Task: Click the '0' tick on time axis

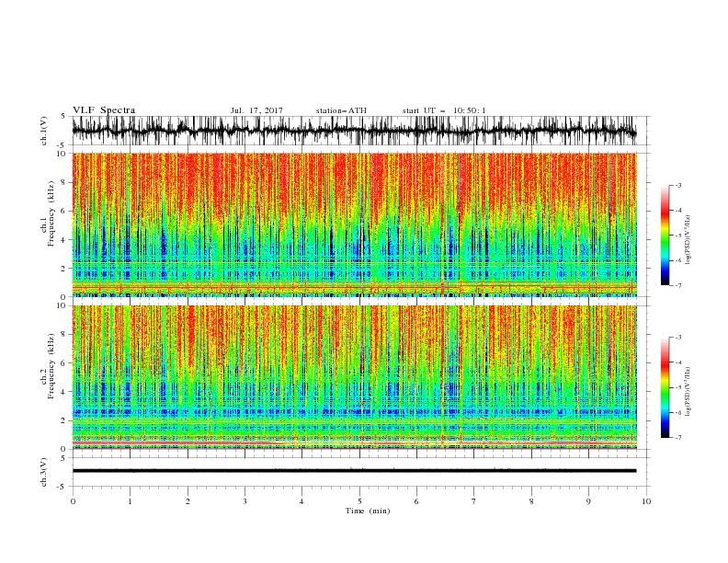Action: tap(73, 501)
